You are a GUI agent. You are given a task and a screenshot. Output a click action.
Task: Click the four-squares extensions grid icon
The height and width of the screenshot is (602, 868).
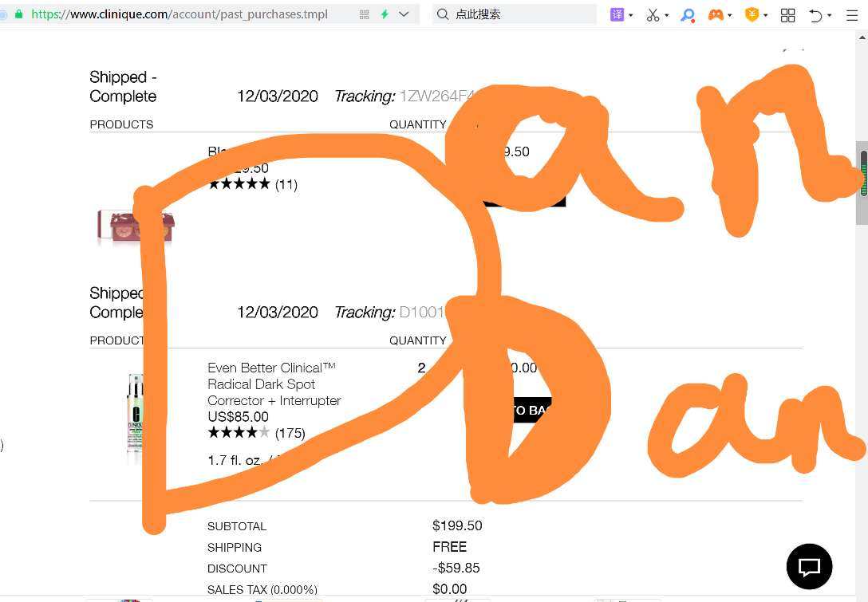(x=787, y=15)
